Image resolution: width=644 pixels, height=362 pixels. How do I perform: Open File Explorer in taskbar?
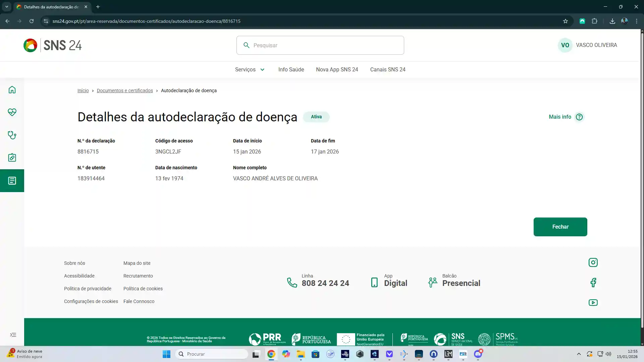[x=301, y=354]
